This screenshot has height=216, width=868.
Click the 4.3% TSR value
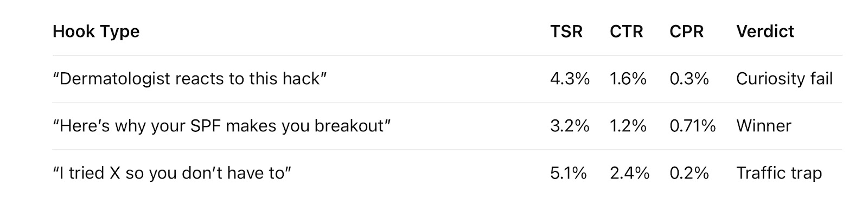point(570,79)
